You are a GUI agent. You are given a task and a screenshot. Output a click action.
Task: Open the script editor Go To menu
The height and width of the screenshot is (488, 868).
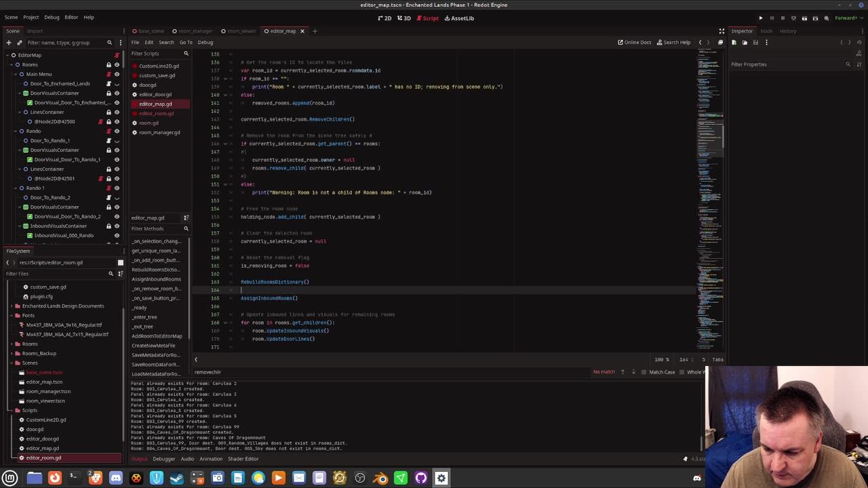[186, 42]
